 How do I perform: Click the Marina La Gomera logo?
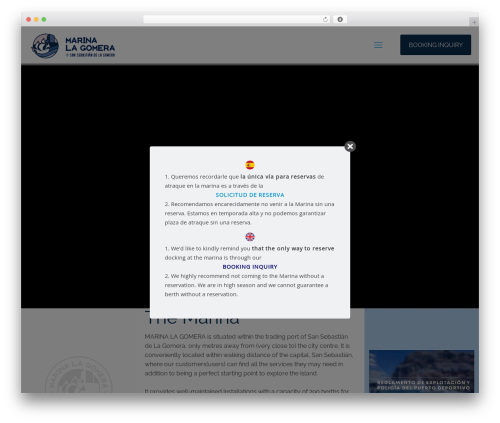(73, 46)
